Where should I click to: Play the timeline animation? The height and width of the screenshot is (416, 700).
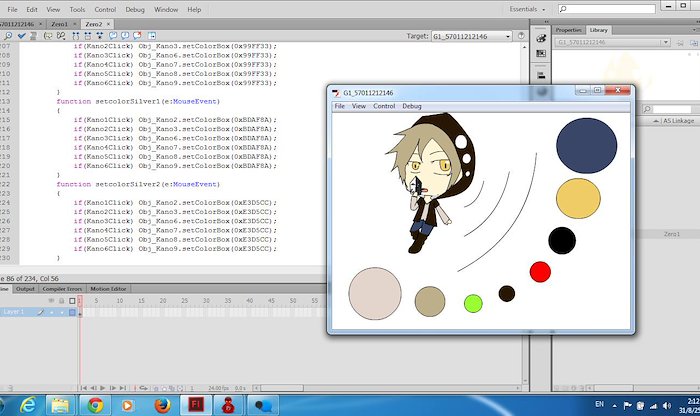coord(103,388)
